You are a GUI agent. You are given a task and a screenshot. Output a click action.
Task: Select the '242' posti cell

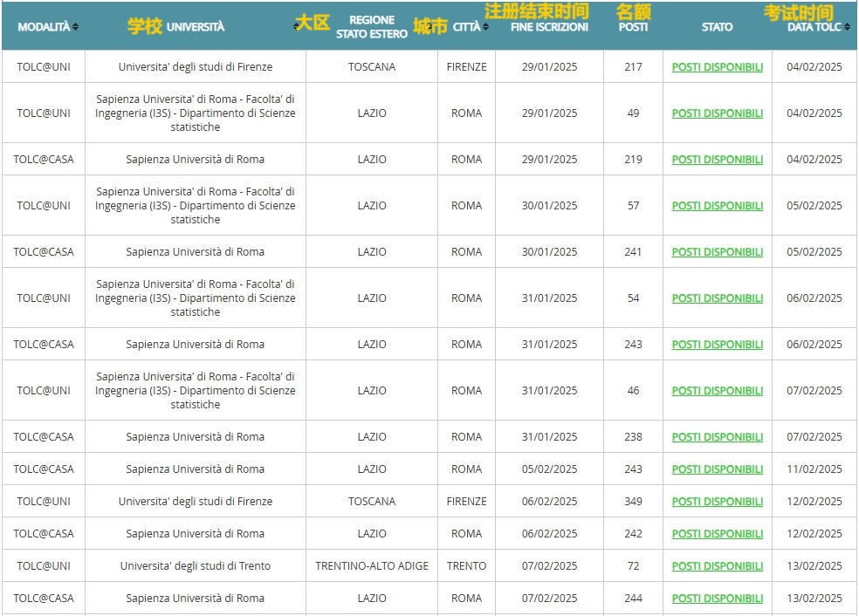point(633,534)
